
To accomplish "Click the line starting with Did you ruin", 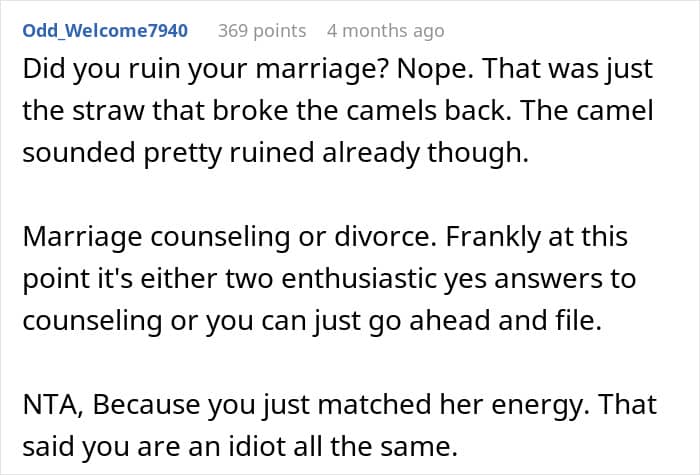I will tap(338, 70).
